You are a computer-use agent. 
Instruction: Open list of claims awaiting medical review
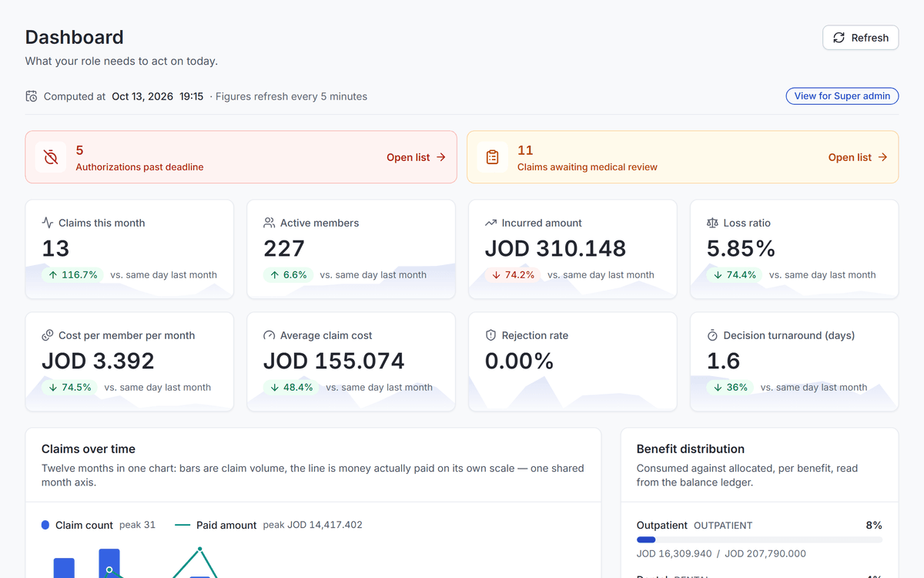(x=858, y=157)
